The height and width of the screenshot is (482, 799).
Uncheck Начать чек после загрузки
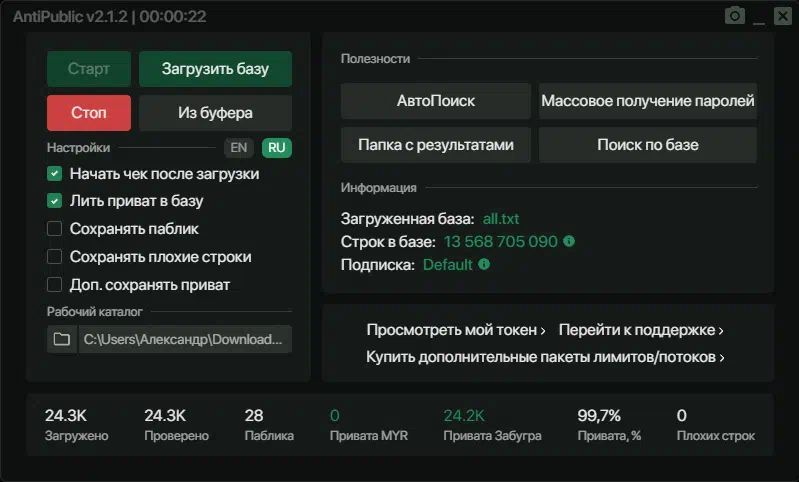(55, 174)
